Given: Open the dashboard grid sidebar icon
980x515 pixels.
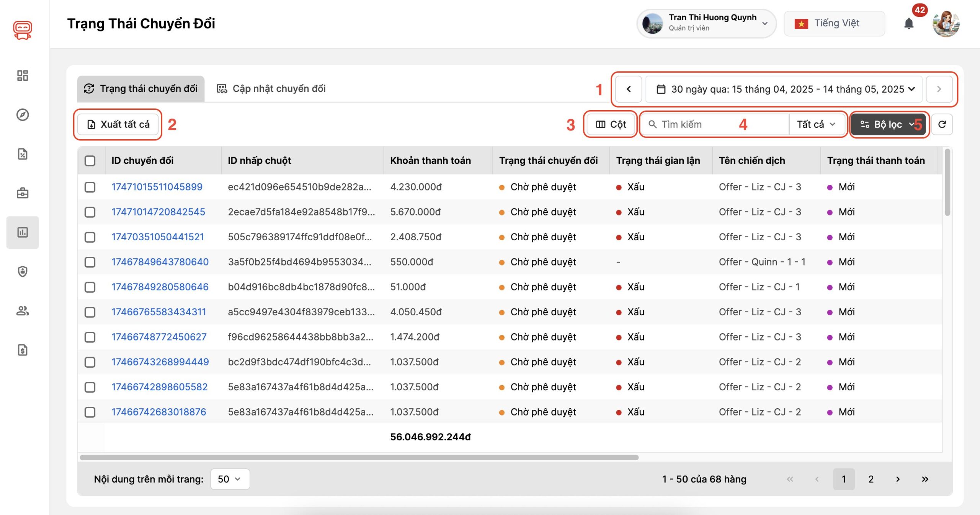Looking at the screenshot, I should tap(23, 75).
